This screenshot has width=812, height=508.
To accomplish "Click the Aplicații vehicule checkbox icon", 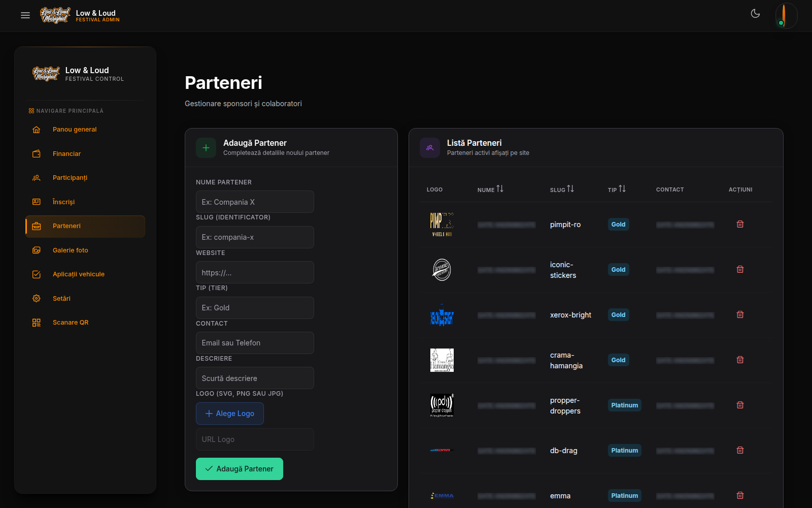I will [37, 274].
